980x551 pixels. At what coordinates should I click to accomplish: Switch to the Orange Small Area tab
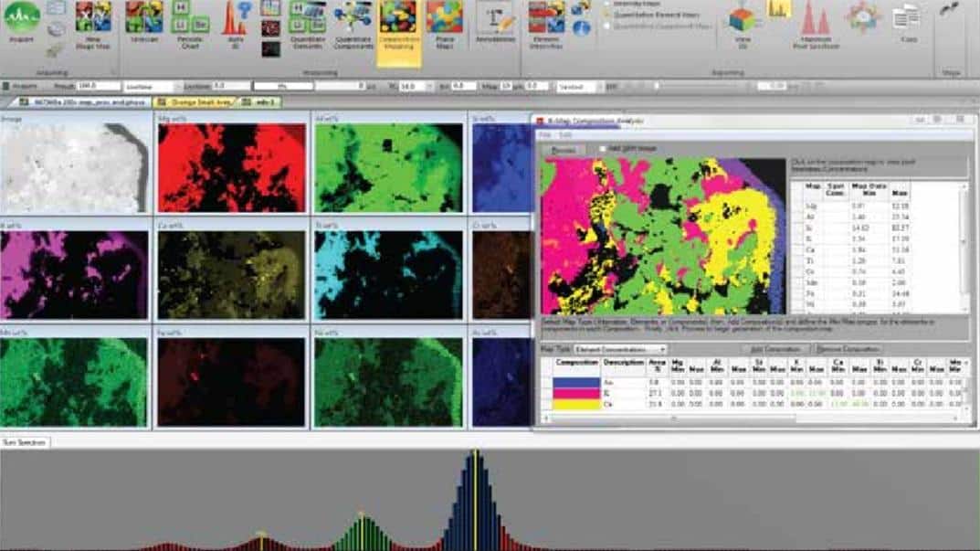pyautogui.click(x=195, y=102)
